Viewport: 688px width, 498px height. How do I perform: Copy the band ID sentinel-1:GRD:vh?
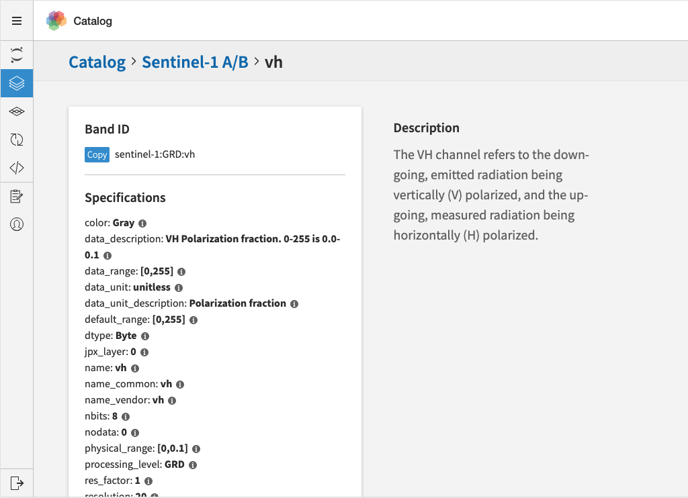[97, 155]
